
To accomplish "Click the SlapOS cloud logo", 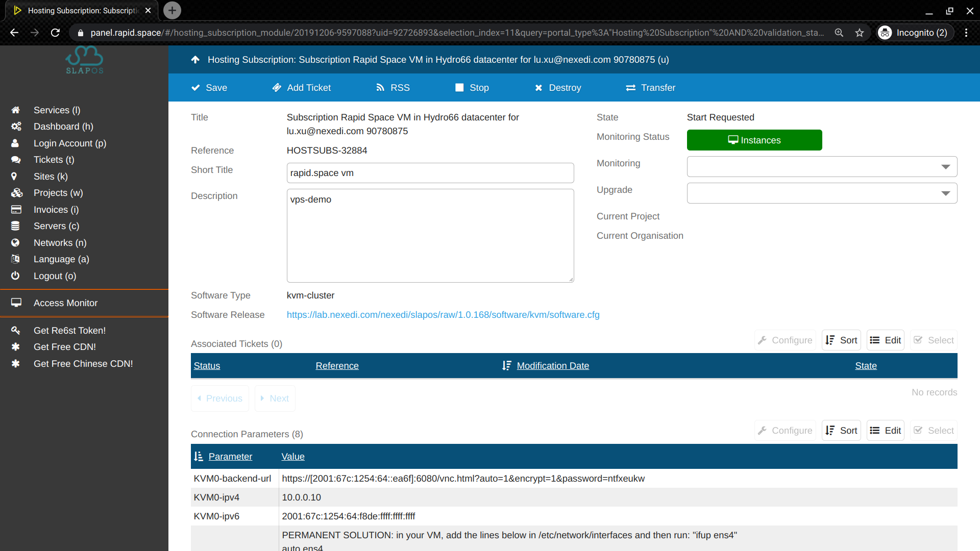I will tap(84, 60).
